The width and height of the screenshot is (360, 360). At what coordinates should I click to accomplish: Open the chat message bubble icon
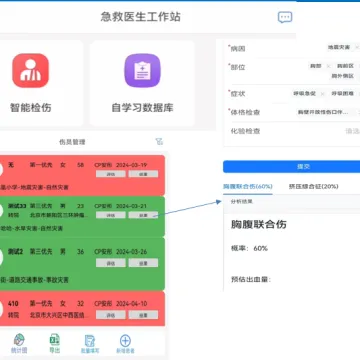click(285, 17)
